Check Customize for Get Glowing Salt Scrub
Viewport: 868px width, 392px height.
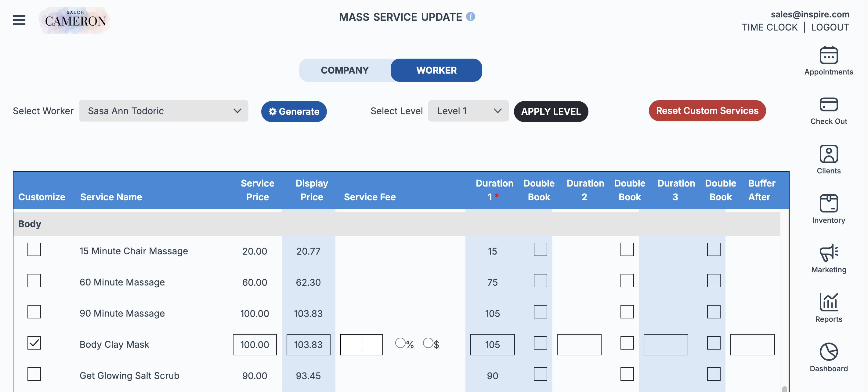[x=34, y=374]
